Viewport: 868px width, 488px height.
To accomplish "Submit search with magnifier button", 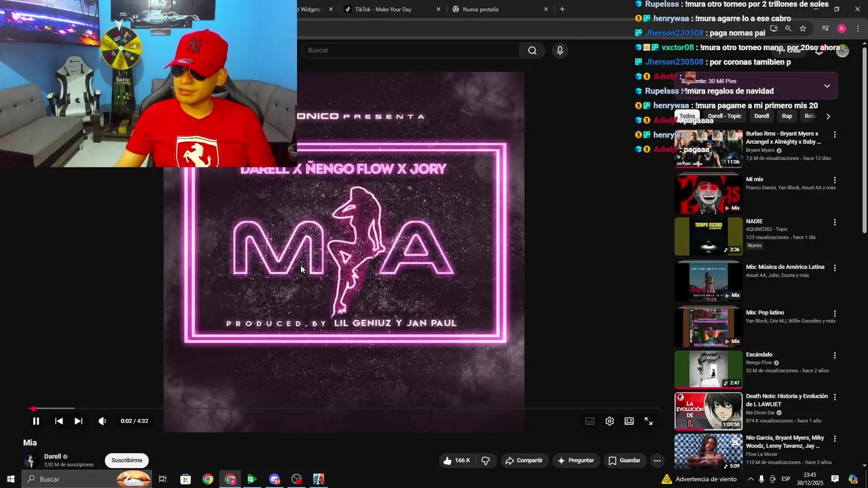I will pos(532,50).
